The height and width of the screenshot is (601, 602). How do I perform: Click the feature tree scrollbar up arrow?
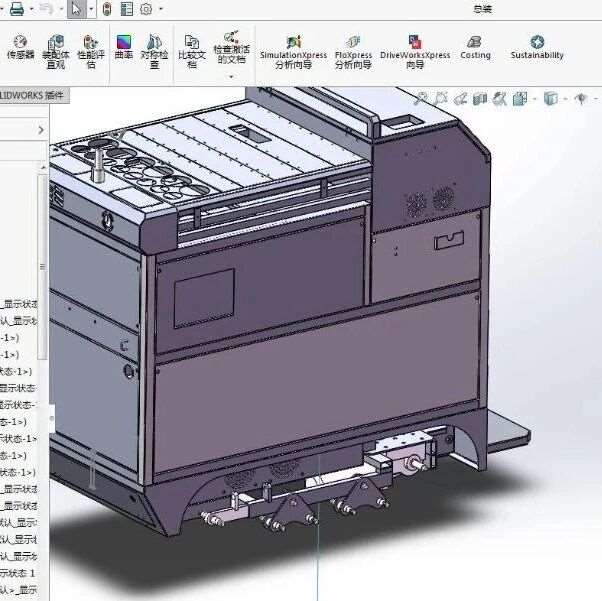click(43, 167)
